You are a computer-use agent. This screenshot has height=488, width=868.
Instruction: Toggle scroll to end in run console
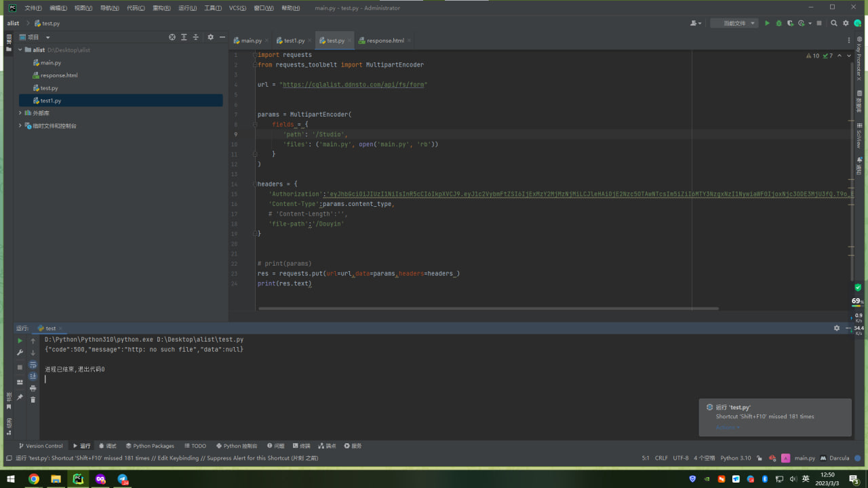point(33,376)
